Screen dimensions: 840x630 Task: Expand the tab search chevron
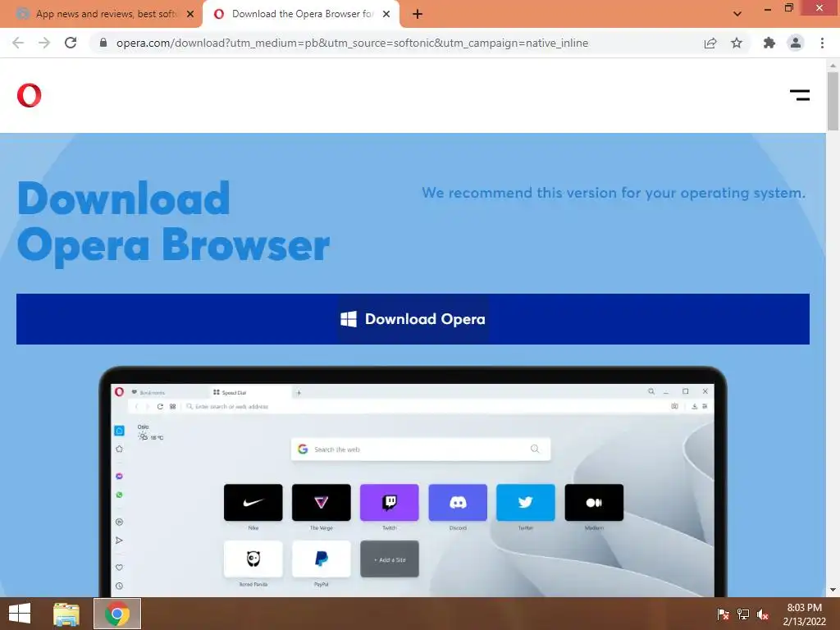coord(737,14)
